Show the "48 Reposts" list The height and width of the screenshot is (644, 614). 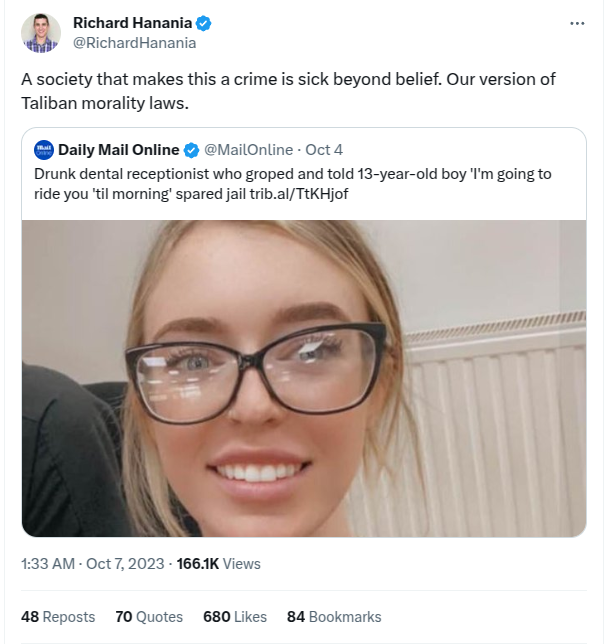58,617
